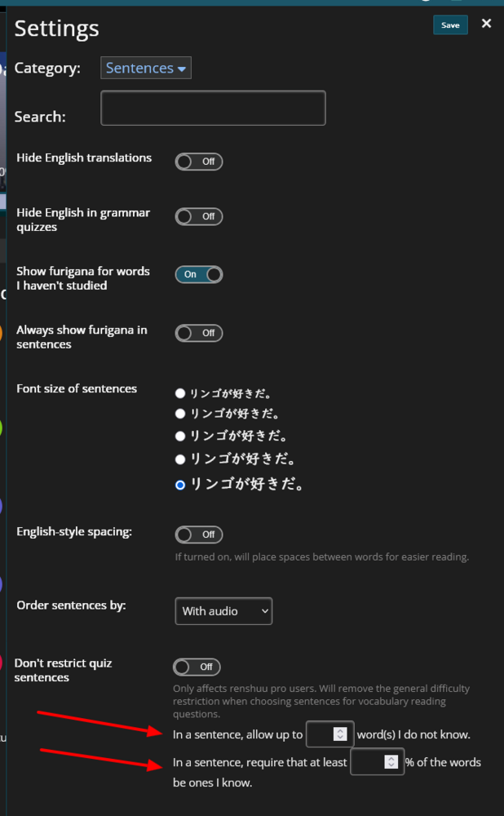Close the Settings panel with X
The height and width of the screenshot is (816, 504).
[x=486, y=24]
